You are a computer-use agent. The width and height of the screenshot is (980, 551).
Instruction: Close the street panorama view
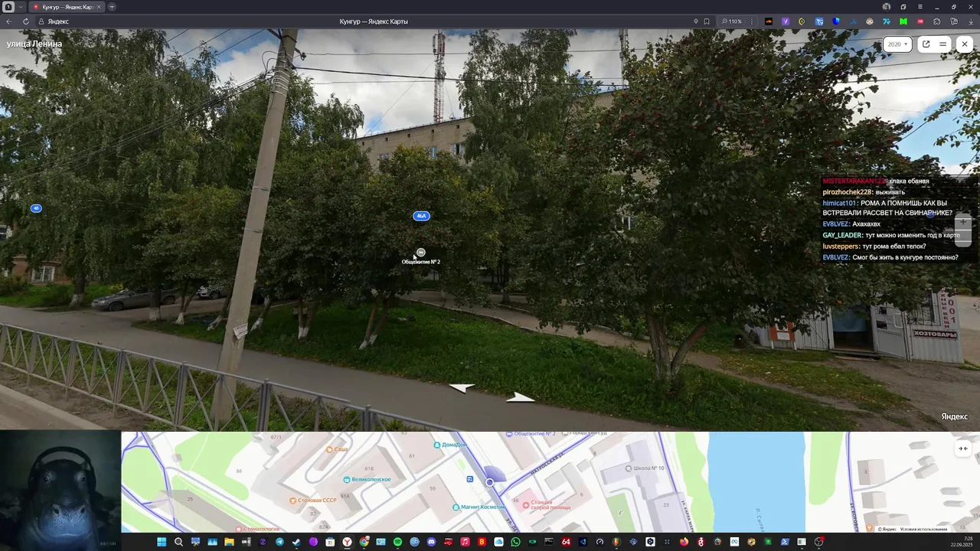coord(965,44)
